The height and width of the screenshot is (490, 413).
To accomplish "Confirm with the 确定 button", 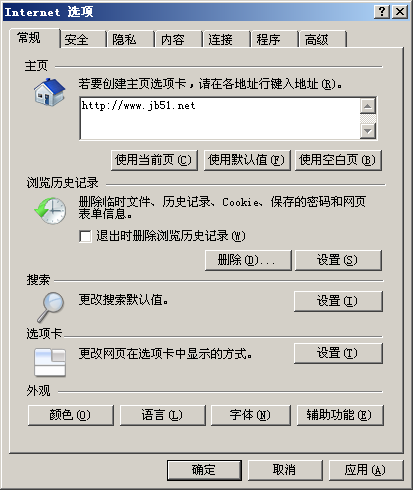I will (x=204, y=470).
